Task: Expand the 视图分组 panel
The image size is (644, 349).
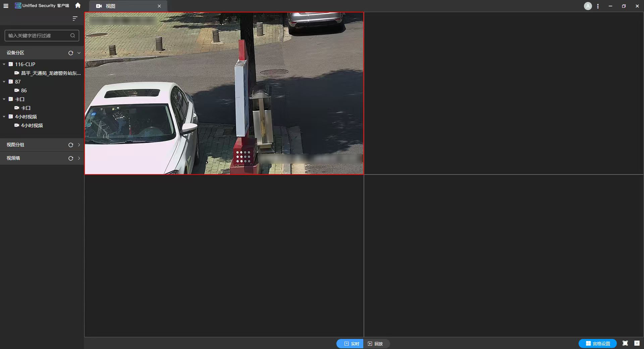Action: click(79, 145)
